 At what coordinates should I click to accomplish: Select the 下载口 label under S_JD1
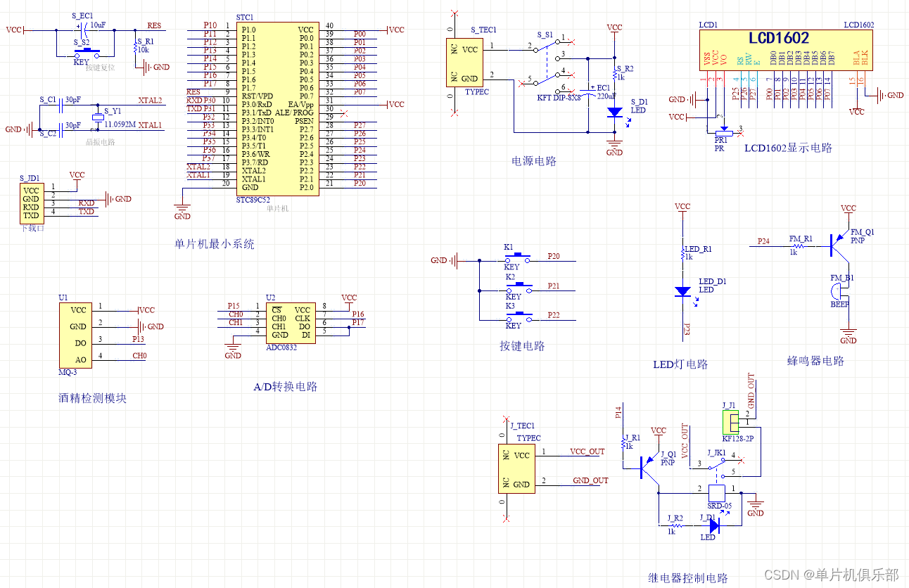[32, 228]
